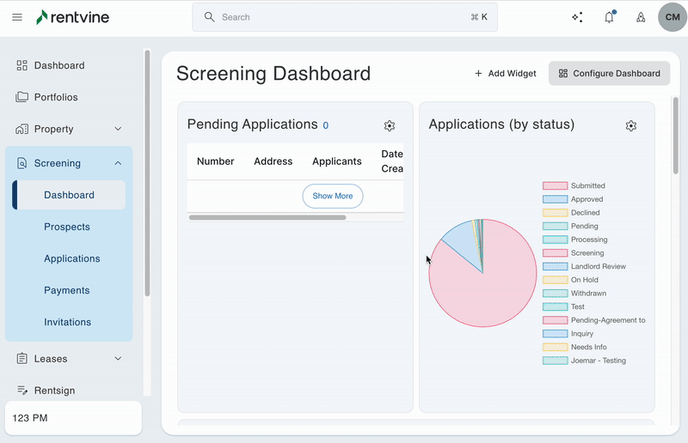Screen dimensions: 688x443
Task: Toggle Landlord Review legend entry
Action: pyautogui.click(x=597, y=267)
